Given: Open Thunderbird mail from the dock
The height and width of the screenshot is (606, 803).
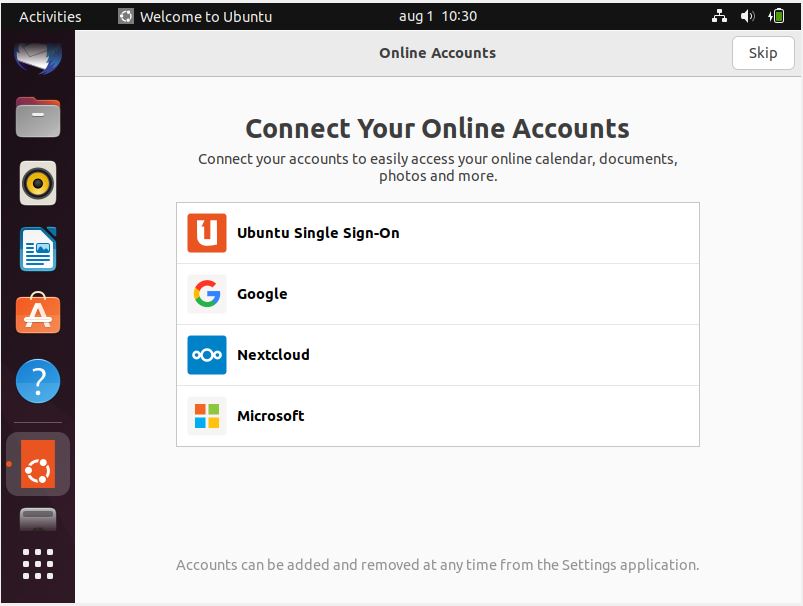Looking at the screenshot, I should [x=38, y=55].
